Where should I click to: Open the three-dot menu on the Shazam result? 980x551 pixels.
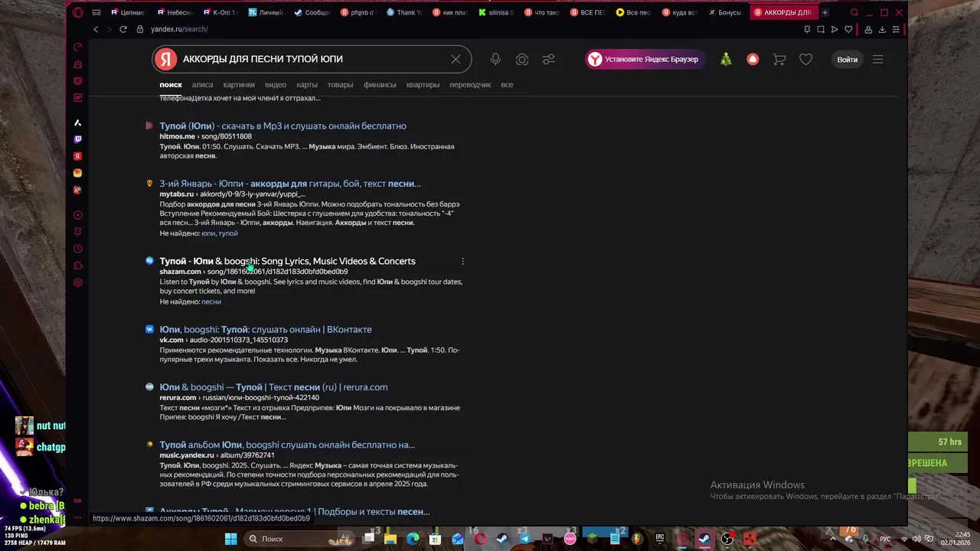point(462,261)
